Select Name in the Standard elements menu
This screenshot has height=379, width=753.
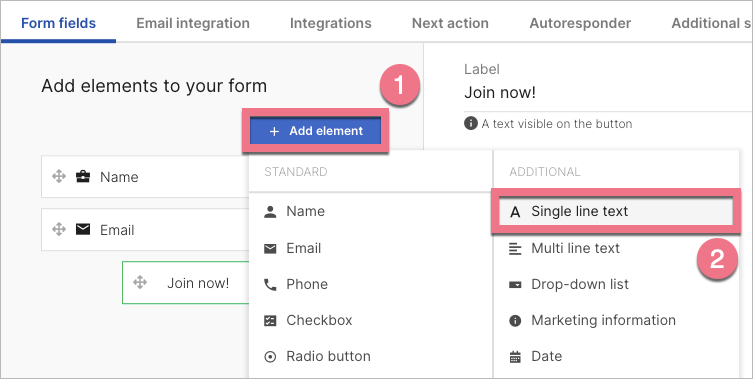coord(370,211)
